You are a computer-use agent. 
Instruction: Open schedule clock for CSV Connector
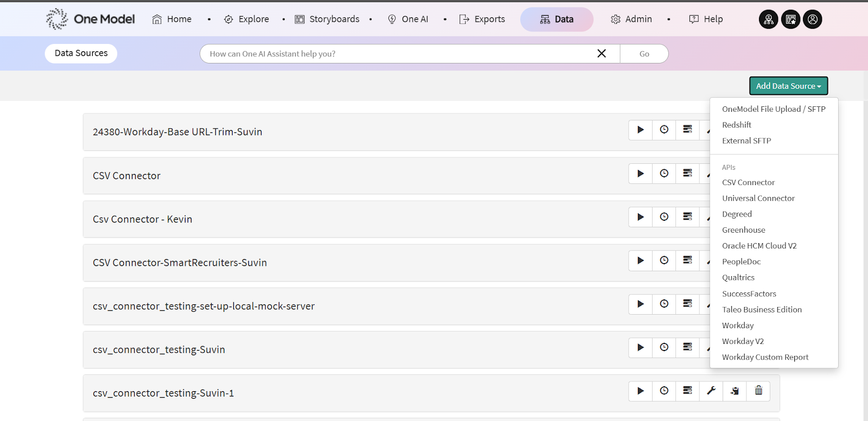tap(664, 174)
